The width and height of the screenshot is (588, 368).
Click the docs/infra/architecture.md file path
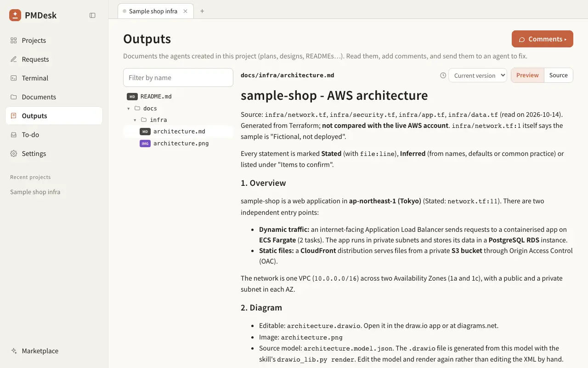tap(288, 75)
